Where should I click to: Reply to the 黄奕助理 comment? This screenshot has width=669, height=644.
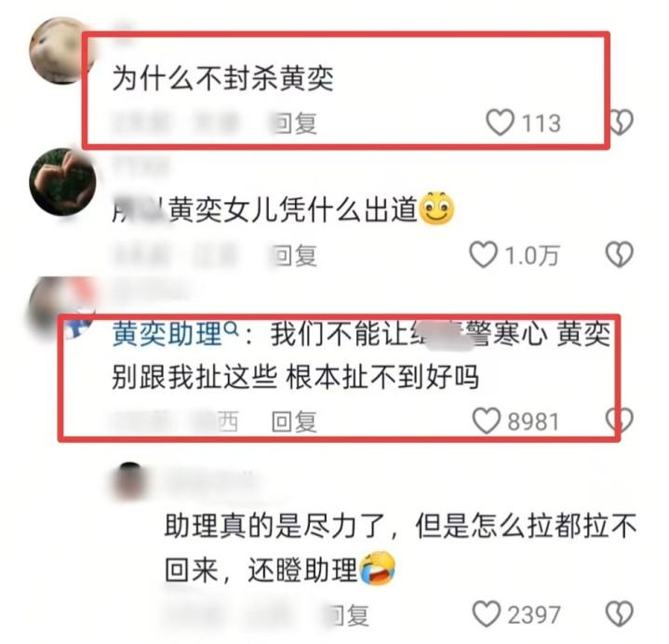click(294, 422)
